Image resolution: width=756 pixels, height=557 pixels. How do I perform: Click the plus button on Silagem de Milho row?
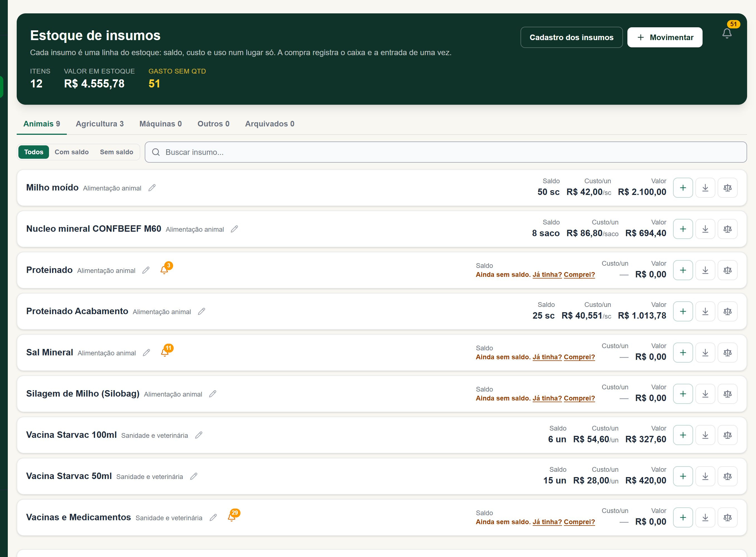(x=683, y=394)
